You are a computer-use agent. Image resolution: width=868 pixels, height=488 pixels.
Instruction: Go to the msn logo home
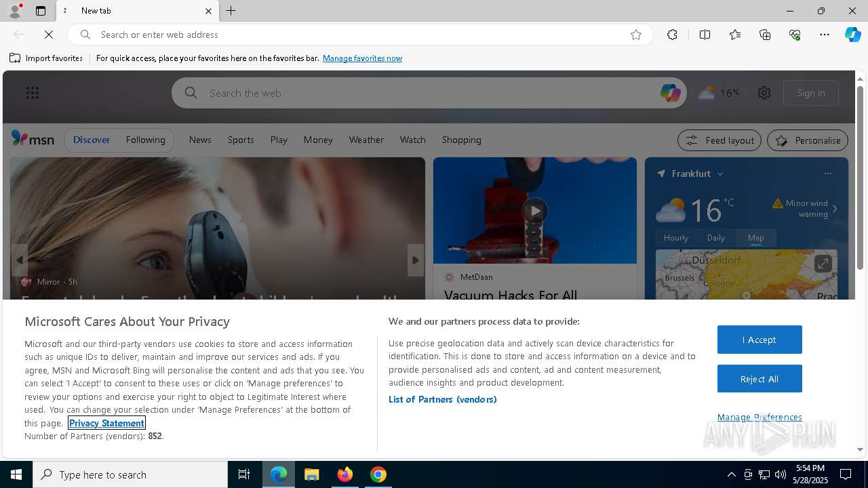[x=33, y=139]
